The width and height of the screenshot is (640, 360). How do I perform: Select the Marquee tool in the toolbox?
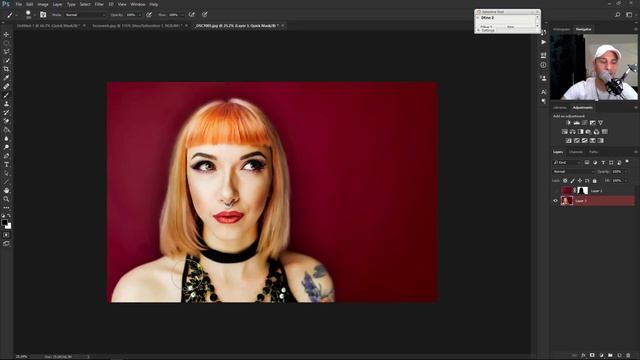point(6,43)
